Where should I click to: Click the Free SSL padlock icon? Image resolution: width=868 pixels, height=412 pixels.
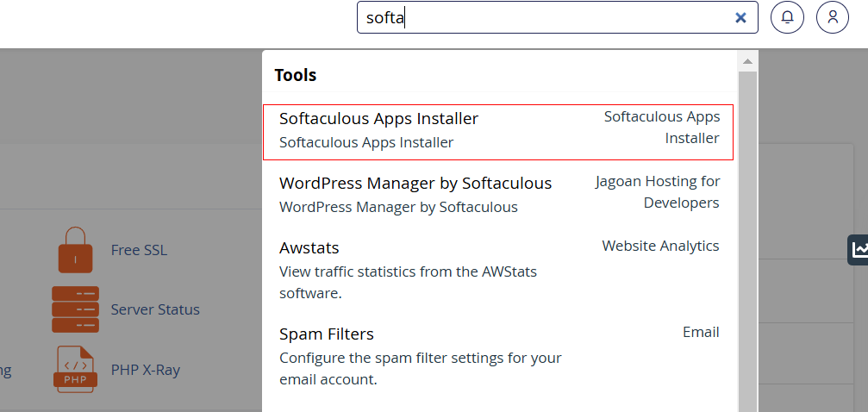75,250
